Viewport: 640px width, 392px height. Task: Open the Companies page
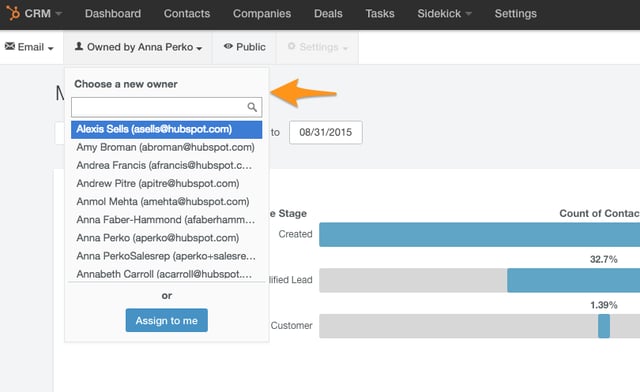[x=262, y=13]
